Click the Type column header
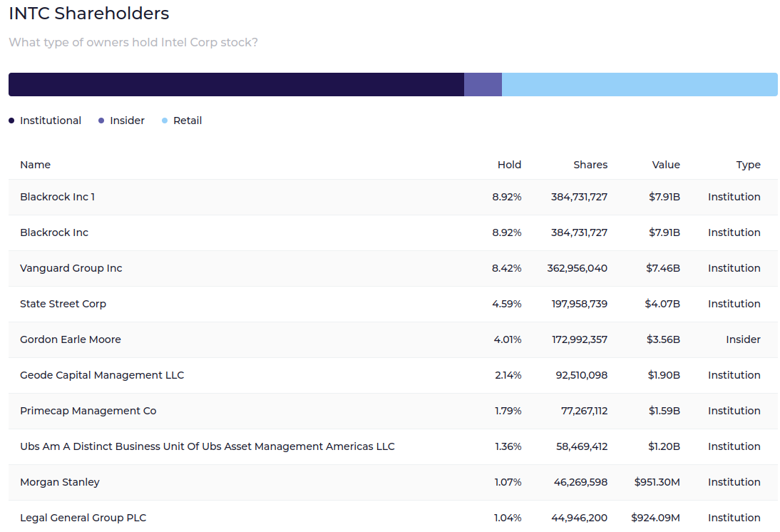Viewport: 780px width, 532px height. coord(749,165)
